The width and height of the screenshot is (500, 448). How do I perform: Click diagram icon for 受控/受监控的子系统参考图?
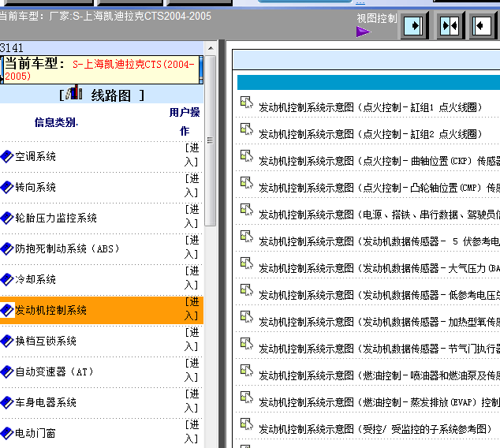coord(247,424)
